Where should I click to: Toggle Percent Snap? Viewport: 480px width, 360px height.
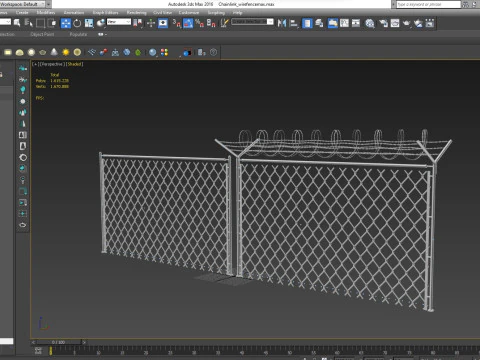point(199,23)
